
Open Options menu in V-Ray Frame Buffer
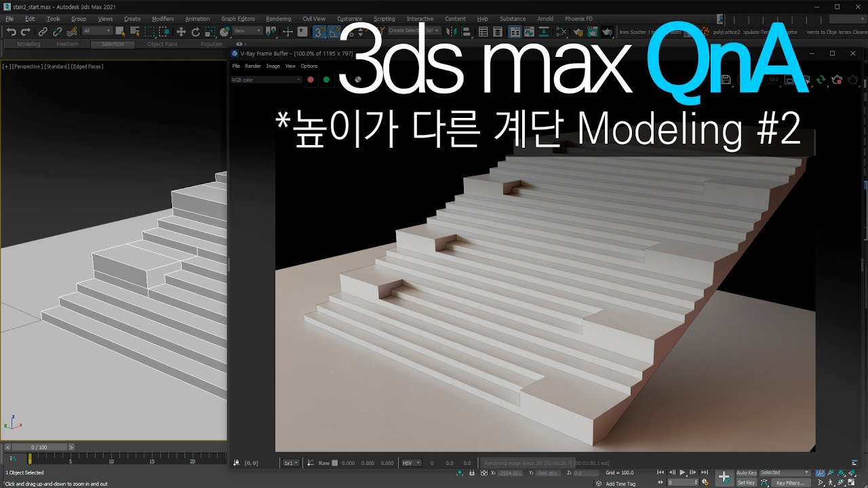coord(309,66)
